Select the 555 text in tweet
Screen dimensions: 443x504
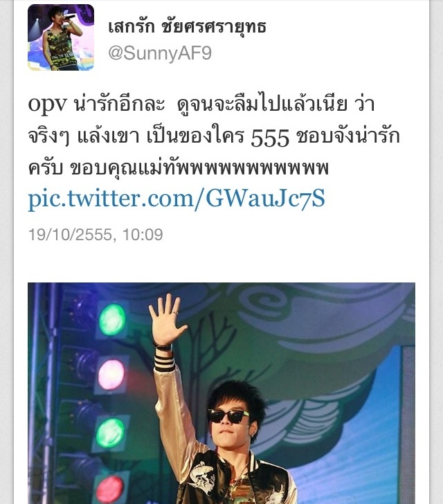click(x=270, y=138)
